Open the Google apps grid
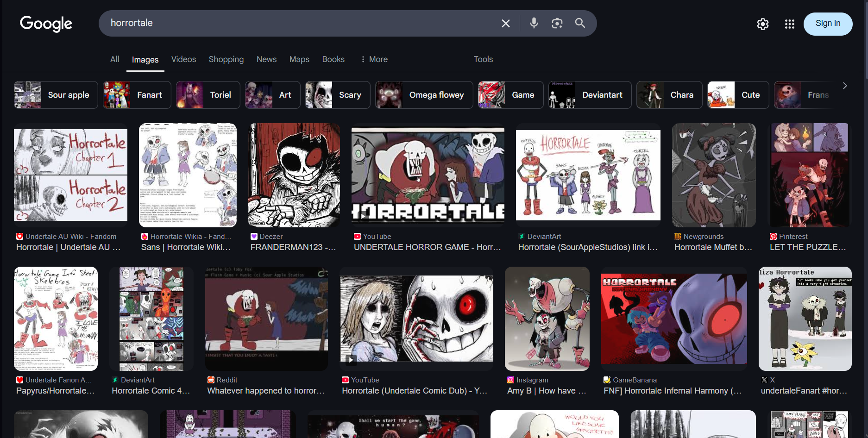Screen dimensions: 868x438 [x=790, y=24]
